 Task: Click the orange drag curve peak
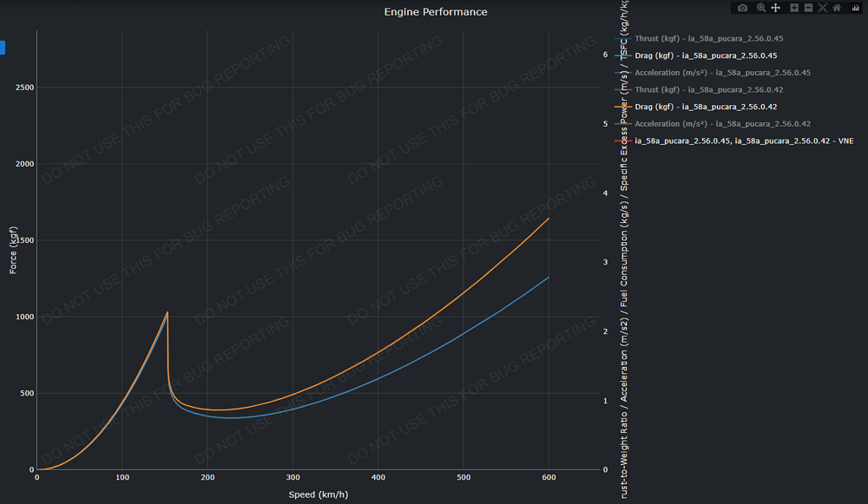168,312
